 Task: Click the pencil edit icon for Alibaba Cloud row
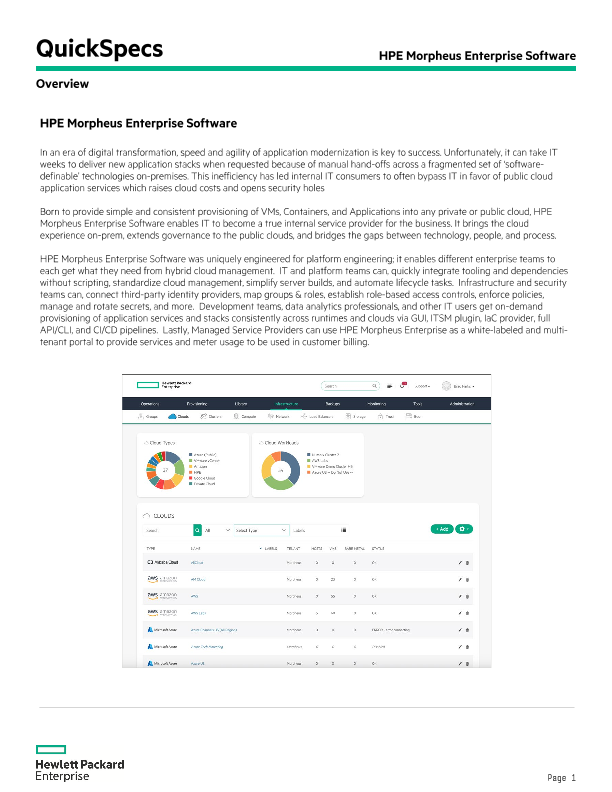(460, 563)
